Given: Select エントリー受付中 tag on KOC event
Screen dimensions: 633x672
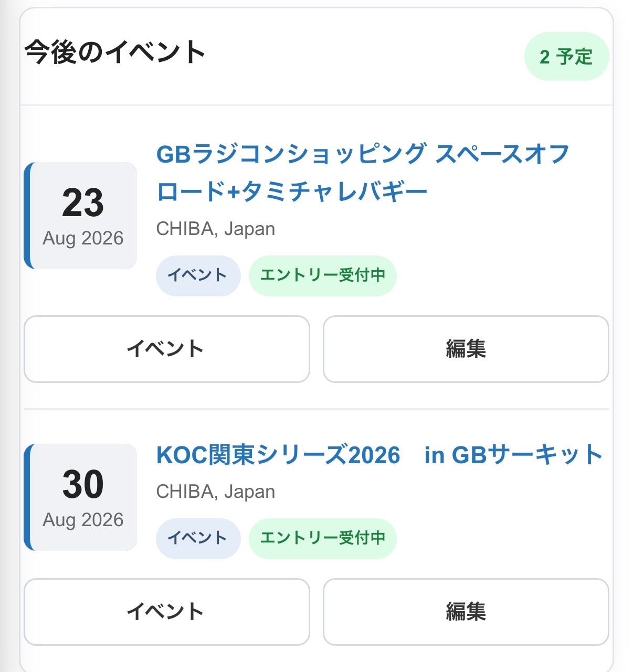Looking at the screenshot, I should (322, 538).
